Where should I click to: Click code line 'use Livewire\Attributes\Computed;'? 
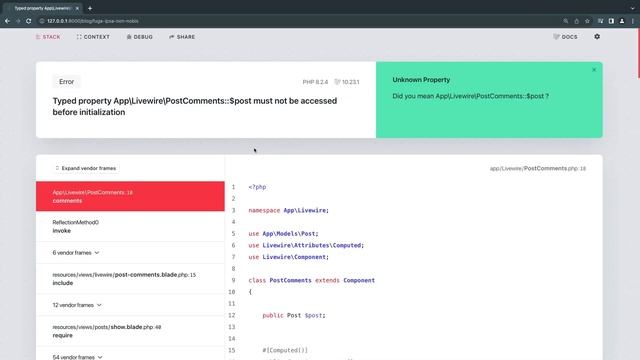(306, 245)
